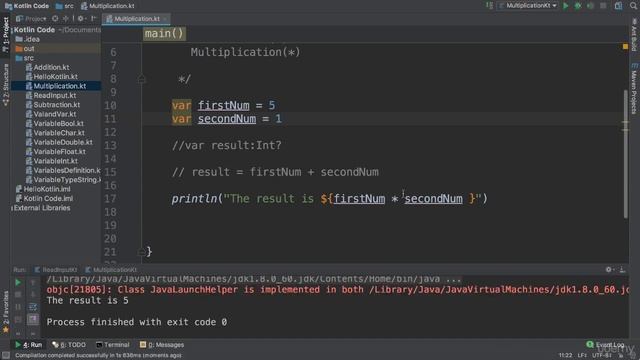The width and height of the screenshot is (640, 360).
Task: Fold the comment block at gutter line 8
Action: [141, 79]
